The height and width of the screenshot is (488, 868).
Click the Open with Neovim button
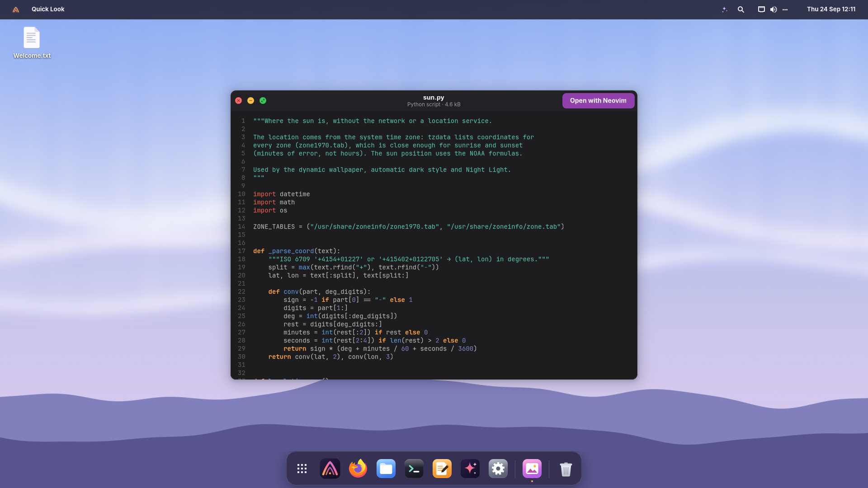(598, 101)
